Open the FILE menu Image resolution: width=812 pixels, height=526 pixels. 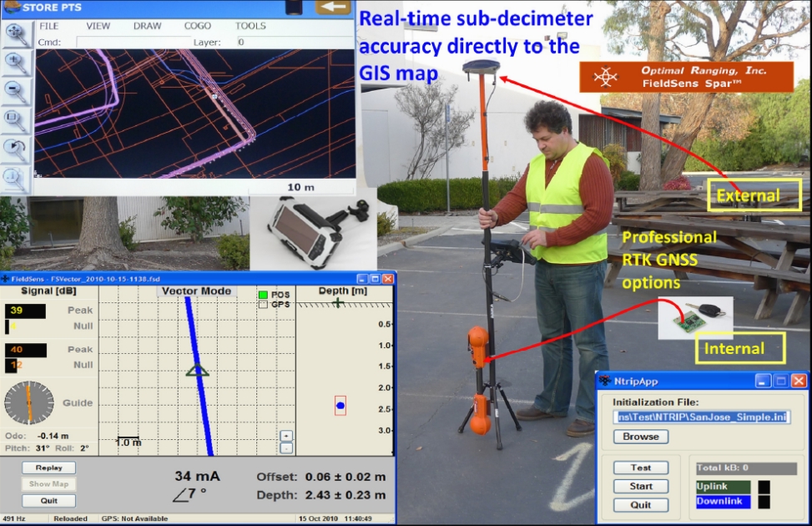49,26
